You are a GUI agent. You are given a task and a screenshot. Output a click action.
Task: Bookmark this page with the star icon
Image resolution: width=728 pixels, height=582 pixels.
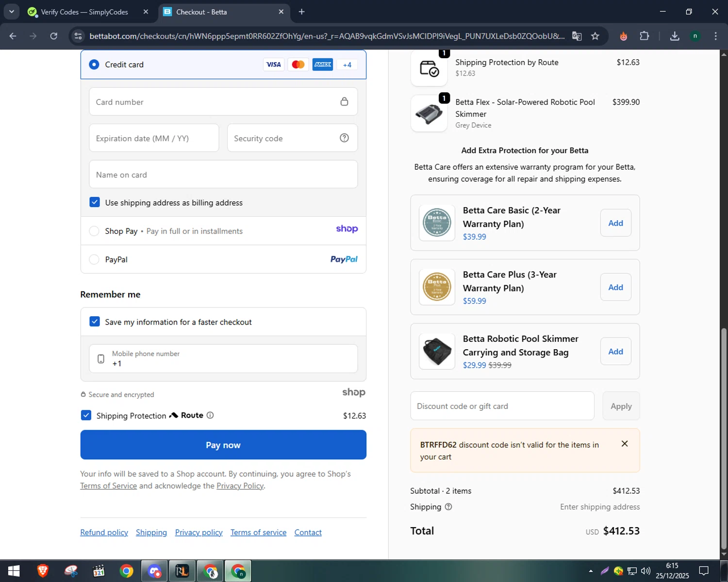tap(595, 36)
